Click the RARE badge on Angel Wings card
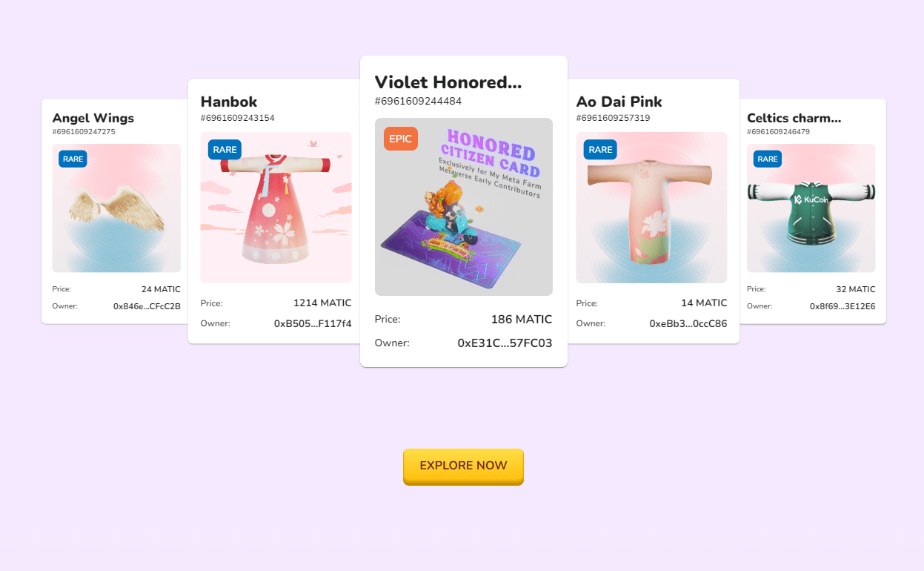This screenshot has height=571, width=924. [73, 159]
